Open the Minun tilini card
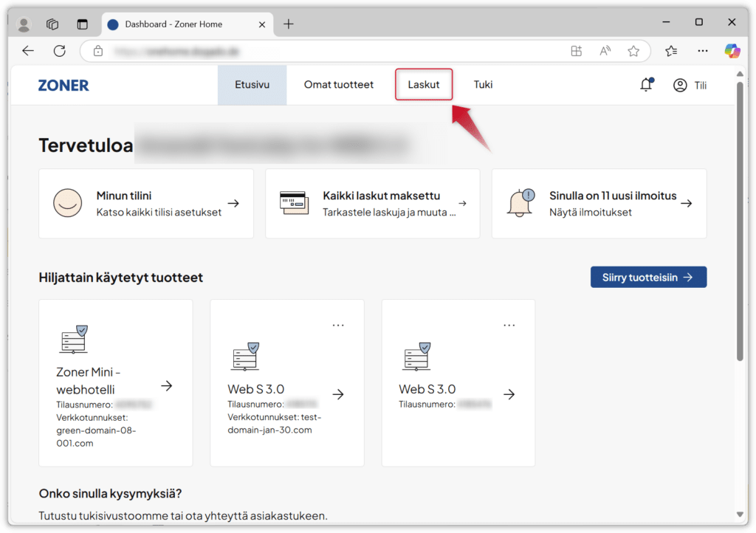 pyautogui.click(x=146, y=204)
